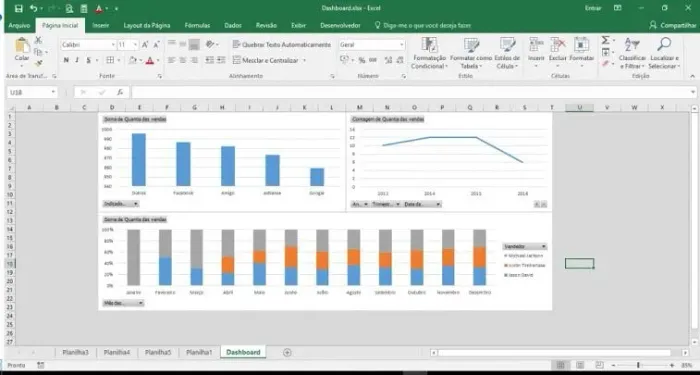Open Mesclar e Centralizar dropdown arrow
This screenshot has width=700, height=375.
pyautogui.click(x=304, y=60)
